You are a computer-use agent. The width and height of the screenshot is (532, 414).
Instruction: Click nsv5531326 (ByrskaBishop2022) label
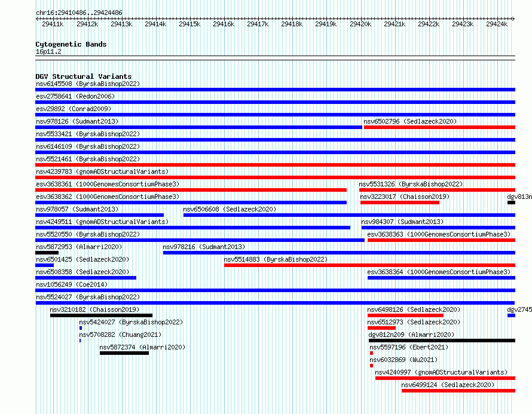pyautogui.click(x=411, y=184)
